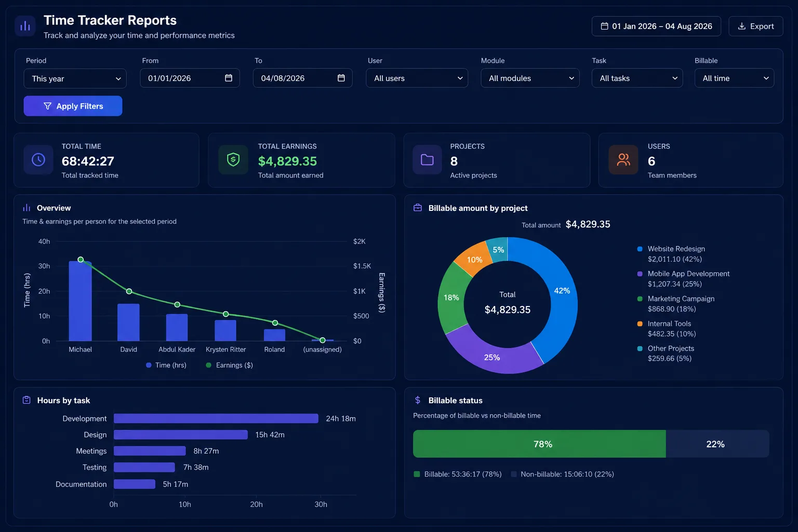798x532 pixels.
Task: Open the Billable dropdown showing All time
Action: pyautogui.click(x=735, y=78)
